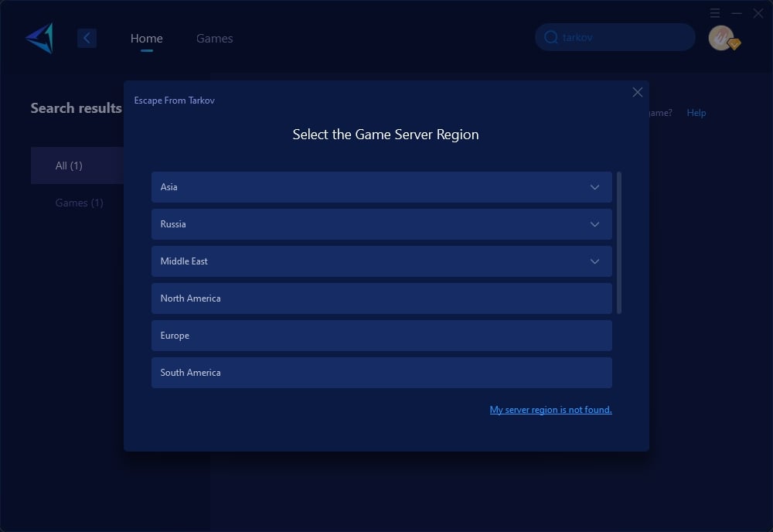The image size is (773, 532).
Task: Switch to the Games tab
Action: tap(214, 39)
